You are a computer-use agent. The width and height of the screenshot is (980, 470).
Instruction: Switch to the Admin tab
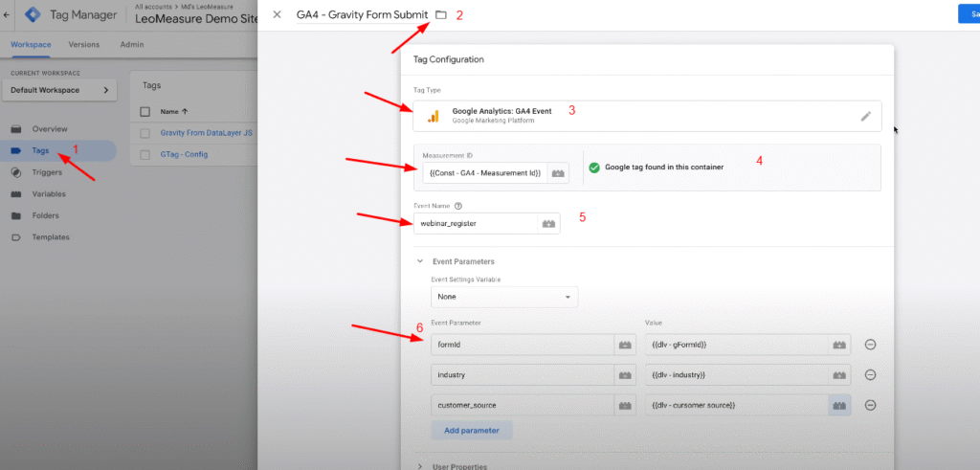coord(132,44)
